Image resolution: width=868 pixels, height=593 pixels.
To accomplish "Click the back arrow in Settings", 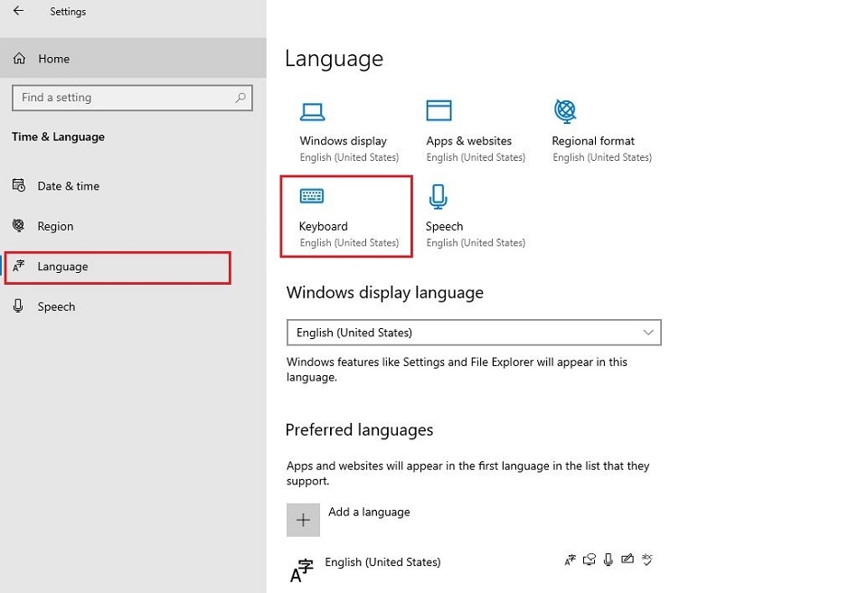I will tap(19, 12).
